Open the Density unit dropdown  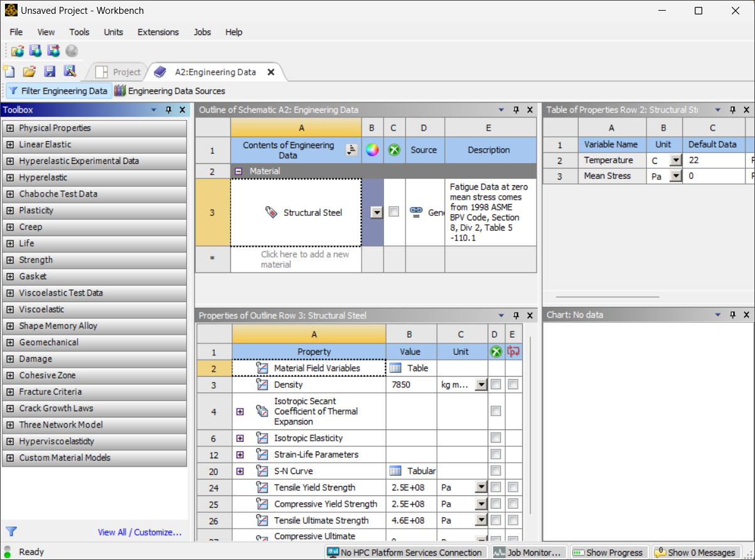point(481,385)
